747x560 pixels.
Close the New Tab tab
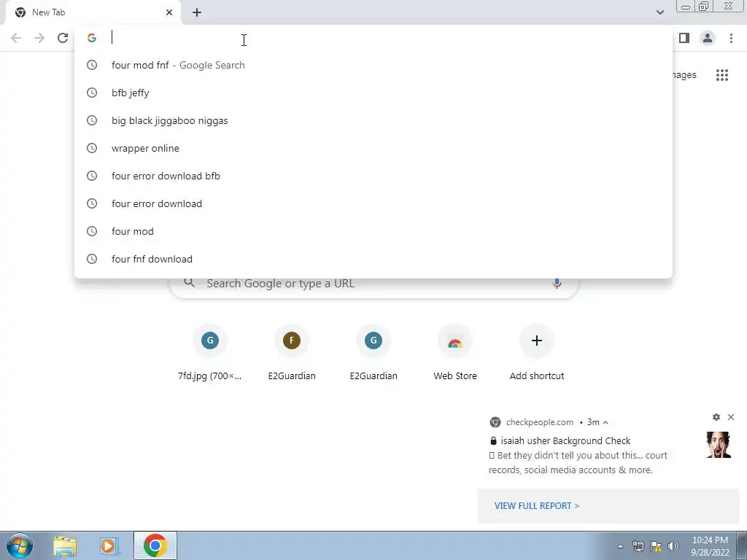(169, 12)
